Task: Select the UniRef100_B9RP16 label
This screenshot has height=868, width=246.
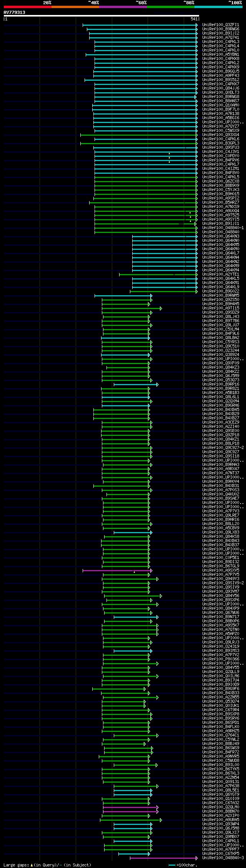Action: pos(221,384)
